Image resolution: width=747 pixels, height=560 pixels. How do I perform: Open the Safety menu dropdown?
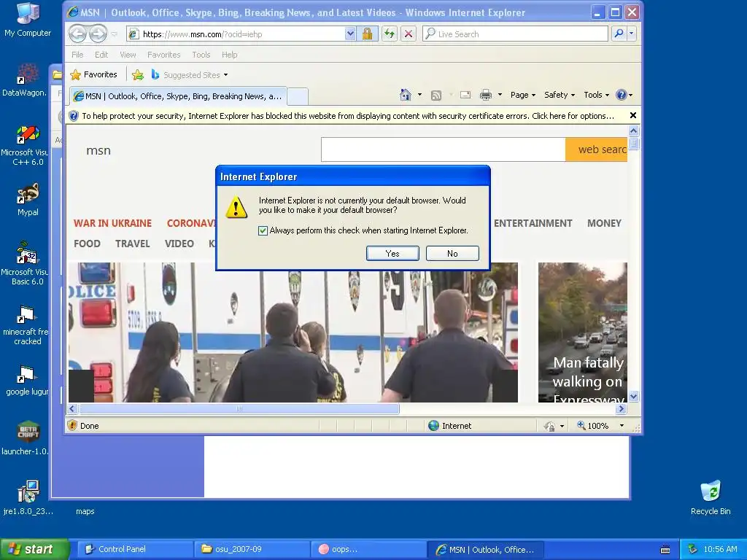click(560, 95)
